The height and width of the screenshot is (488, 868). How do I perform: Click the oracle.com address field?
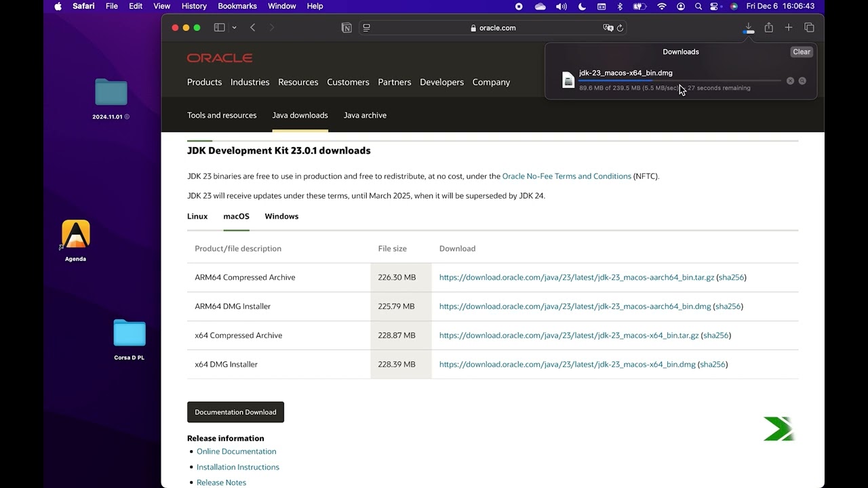pyautogui.click(x=493, y=28)
